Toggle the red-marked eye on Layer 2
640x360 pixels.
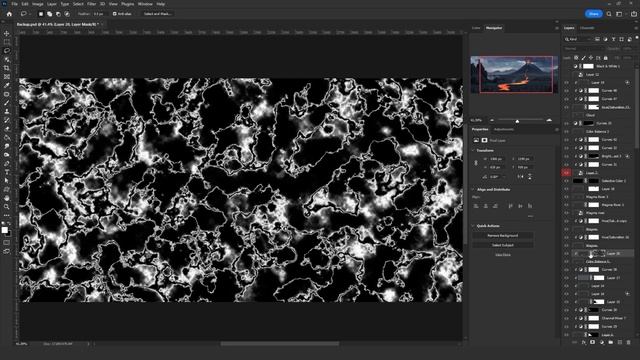pos(567,173)
